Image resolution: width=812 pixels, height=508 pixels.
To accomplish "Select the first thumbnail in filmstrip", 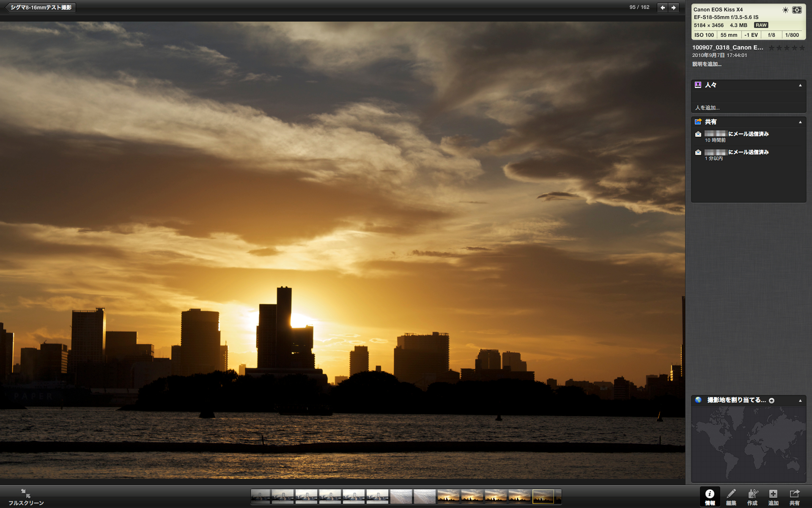I will pyautogui.click(x=260, y=496).
